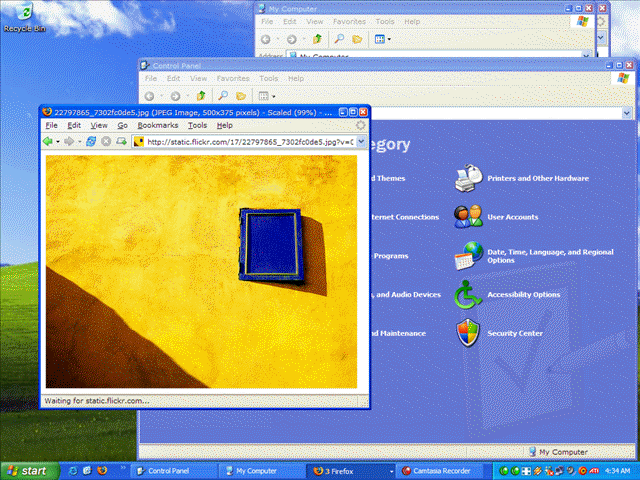640x480 pixels.
Task: Click the Control Panel Forward button
Action: point(176,96)
